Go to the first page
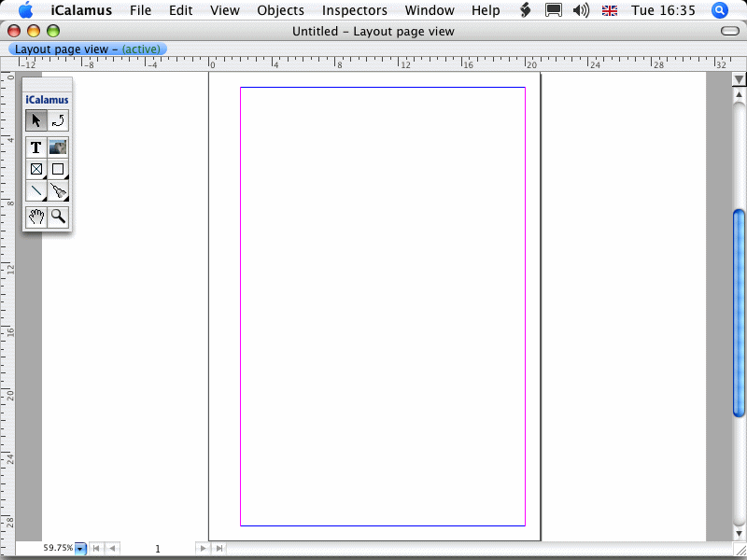This screenshot has height=560, width=747. [x=96, y=549]
